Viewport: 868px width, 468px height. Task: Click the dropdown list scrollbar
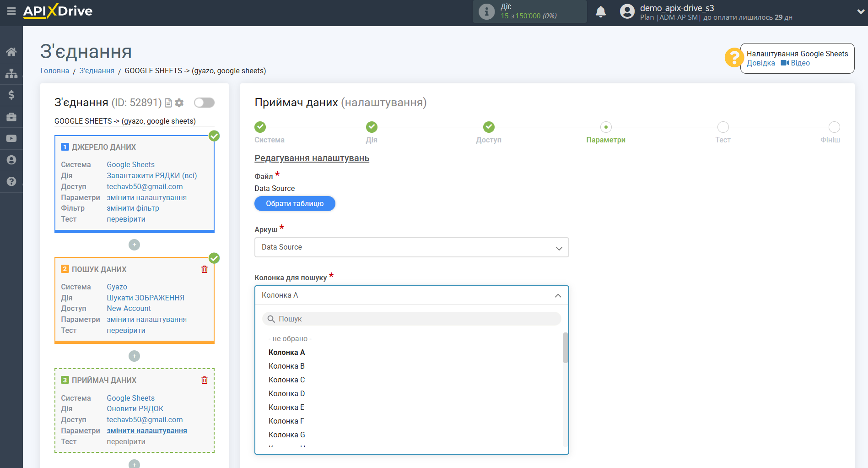coord(566,348)
